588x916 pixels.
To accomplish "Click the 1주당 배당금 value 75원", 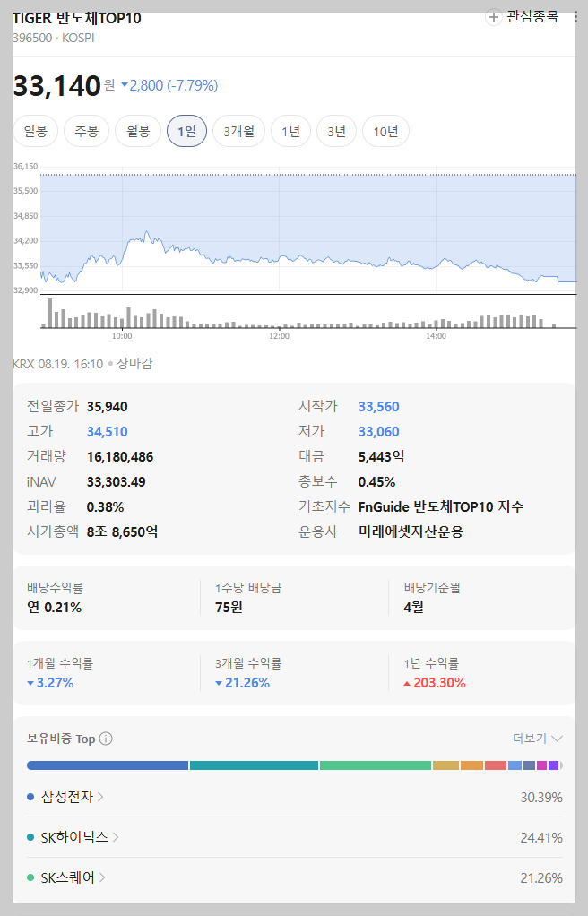I will coord(229,608).
